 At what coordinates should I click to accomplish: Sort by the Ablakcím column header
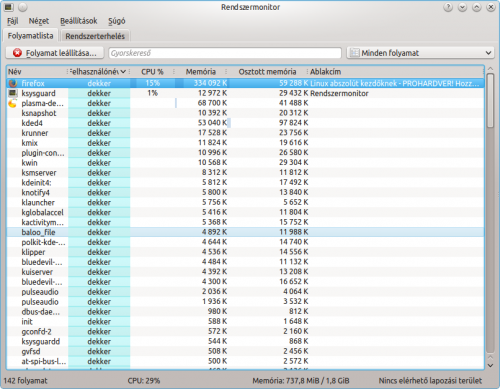(x=396, y=72)
